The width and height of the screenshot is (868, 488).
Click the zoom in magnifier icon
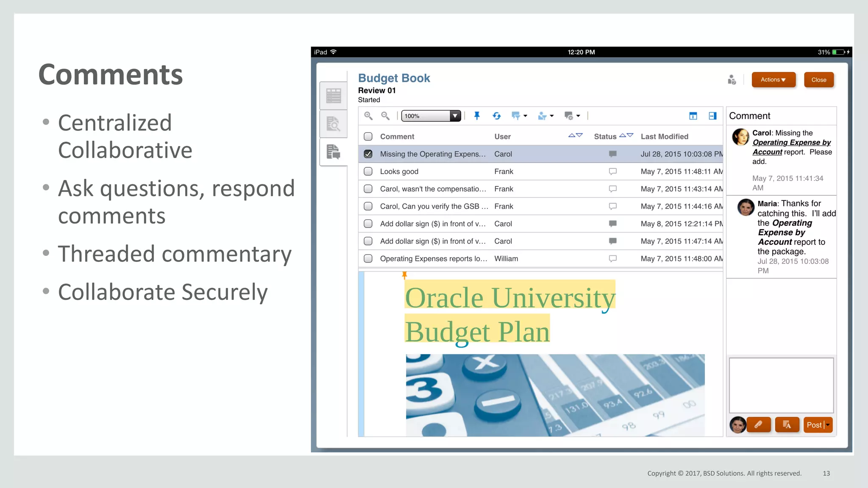click(368, 116)
